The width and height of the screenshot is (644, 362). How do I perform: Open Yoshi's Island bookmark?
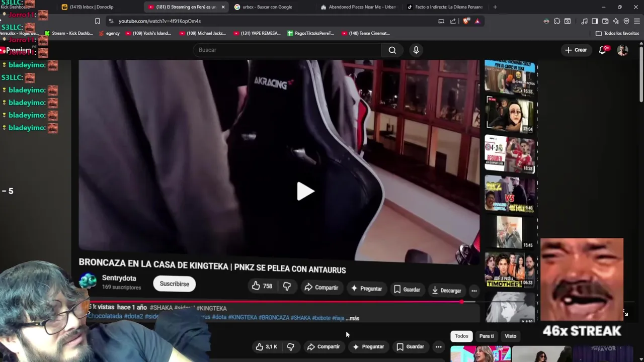pyautogui.click(x=148, y=33)
